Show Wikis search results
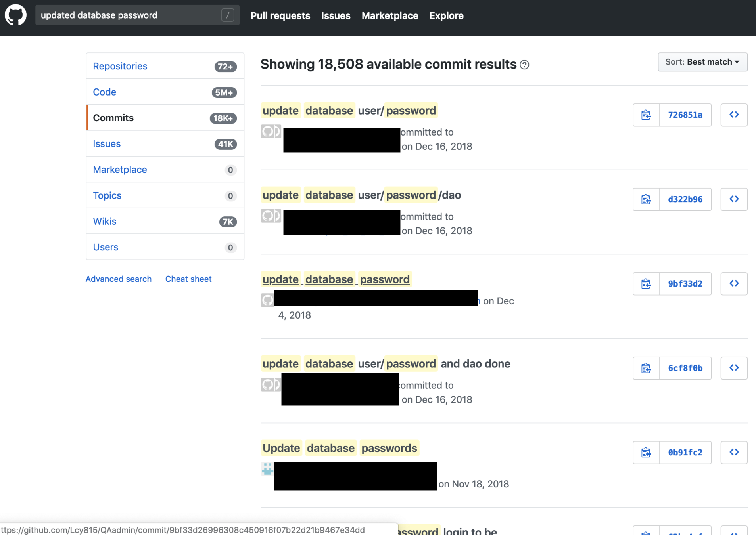 (x=104, y=221)
